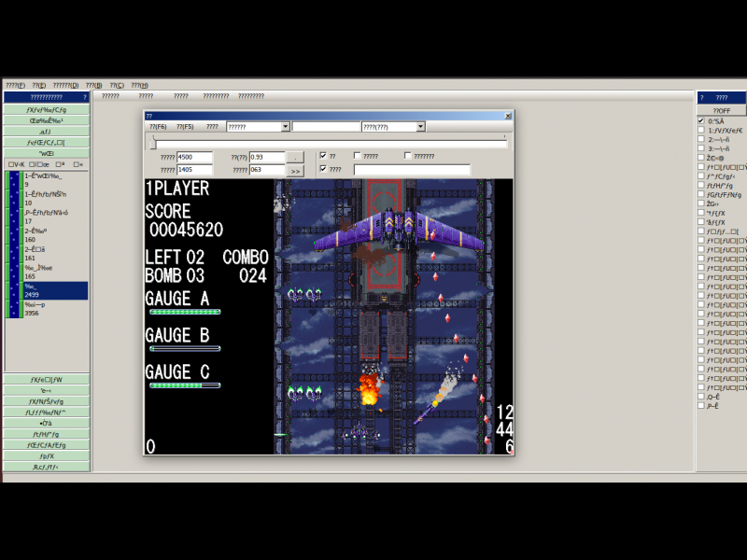
Task: Enable the '1:' checkbox in right panel
Action: pos(702,131)
